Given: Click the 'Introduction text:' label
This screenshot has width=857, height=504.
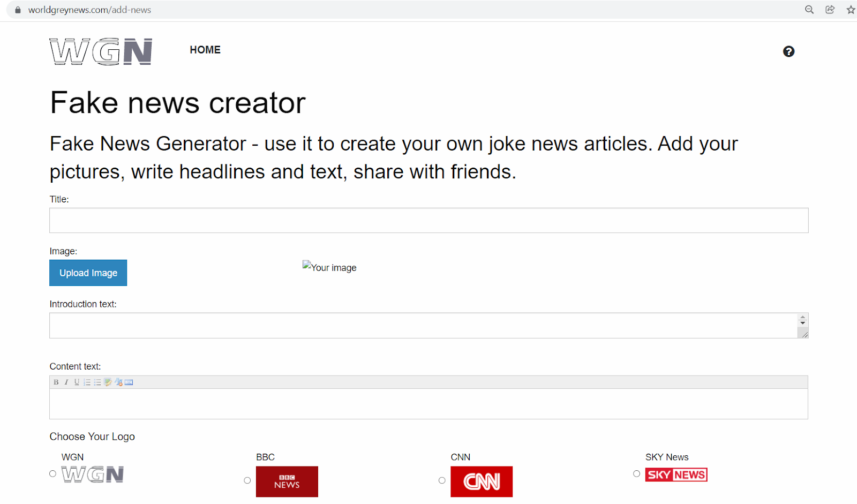Looking at the screenshot, I should coord(83,304).
